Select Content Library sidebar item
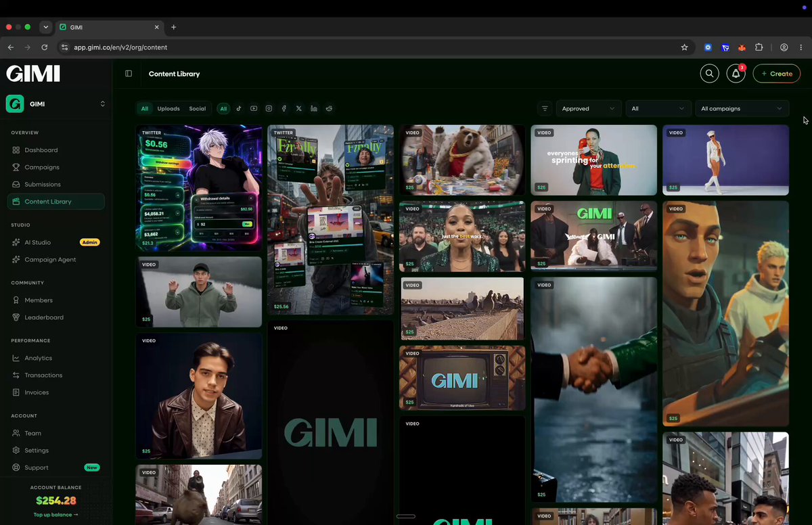812x525 pixels. [55, 202]
